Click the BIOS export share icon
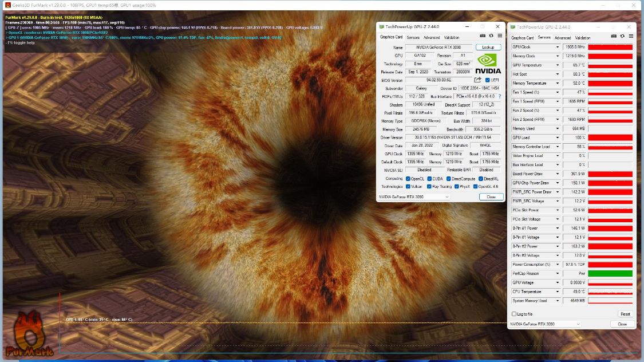This screenshot has width=644, height=362. (477, 80)
